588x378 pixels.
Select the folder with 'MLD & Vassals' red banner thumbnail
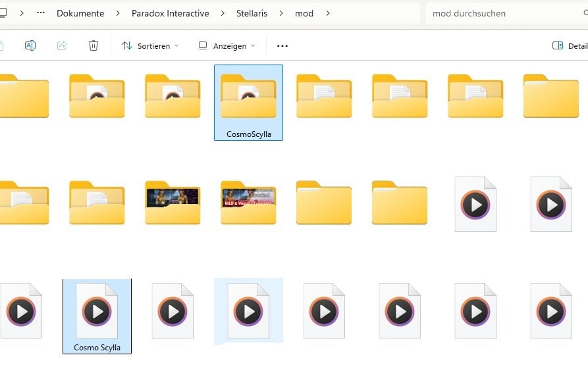(x=248, y=203)
